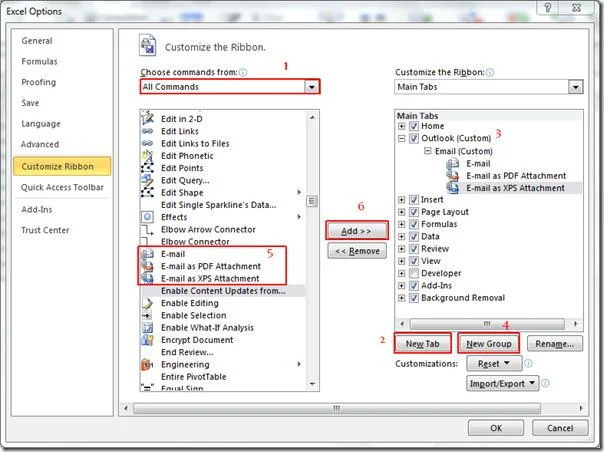Confirm with the OK button
This screenshot has width=604, height=452.
pos(496,428)
